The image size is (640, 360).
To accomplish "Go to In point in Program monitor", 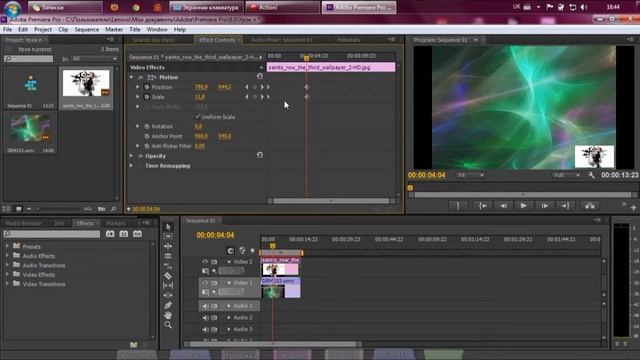I will [482, 206].
